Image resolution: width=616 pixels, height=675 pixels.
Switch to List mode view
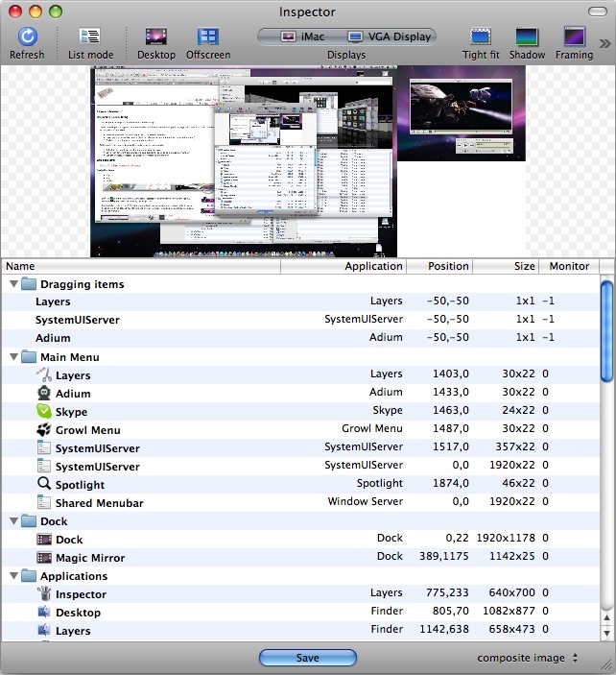(90, 36)
